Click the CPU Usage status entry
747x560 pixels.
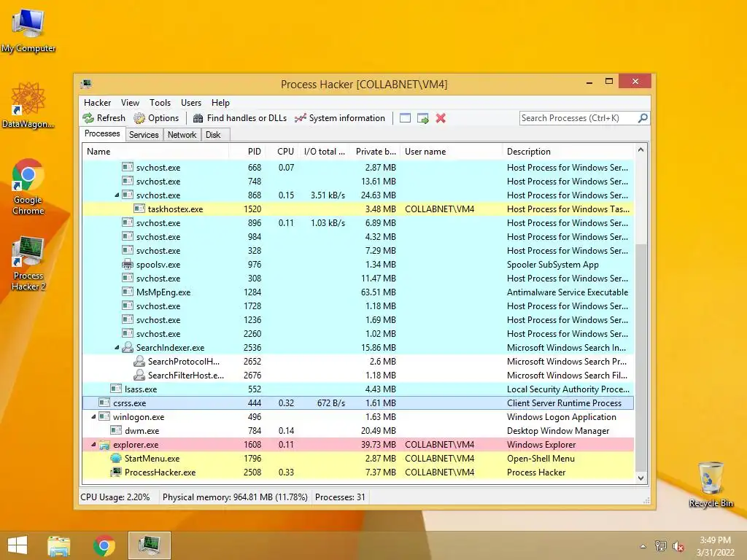(115, 497)
